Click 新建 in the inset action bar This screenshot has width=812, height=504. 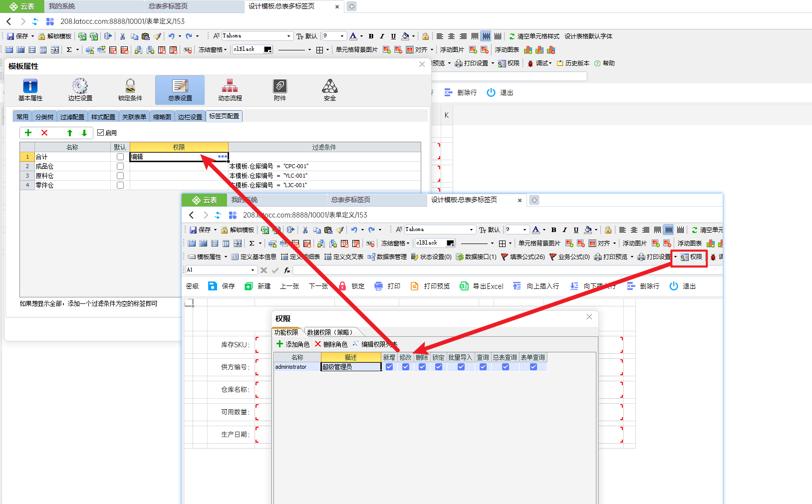258,286
